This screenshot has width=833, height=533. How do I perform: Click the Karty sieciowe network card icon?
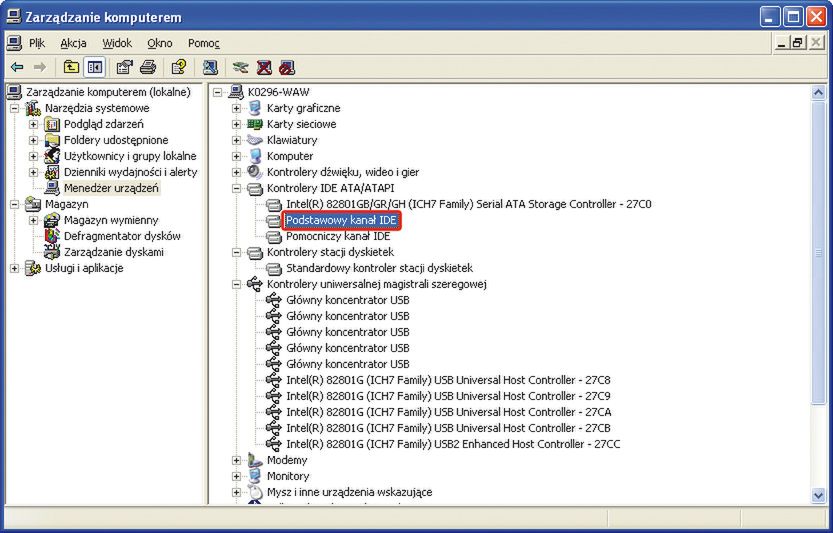(255, 124)
